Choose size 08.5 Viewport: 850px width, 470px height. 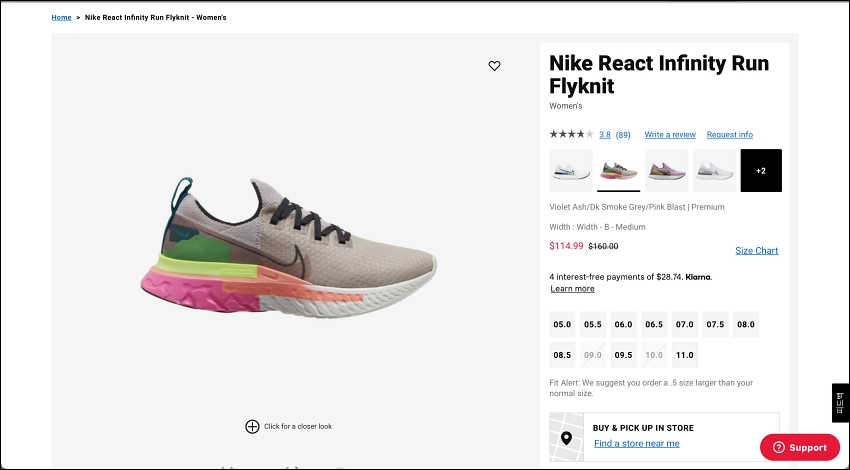click(x=562, y=355)
